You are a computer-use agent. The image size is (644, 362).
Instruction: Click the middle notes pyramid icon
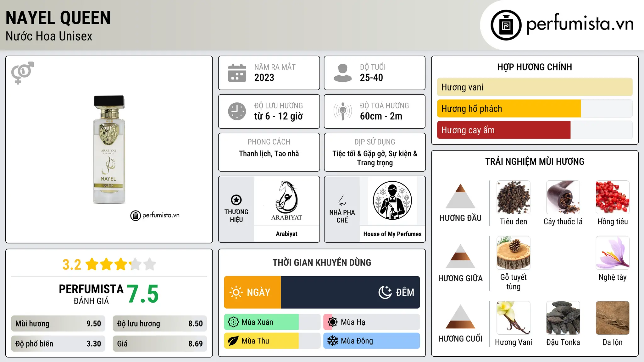tap(460, 256)
